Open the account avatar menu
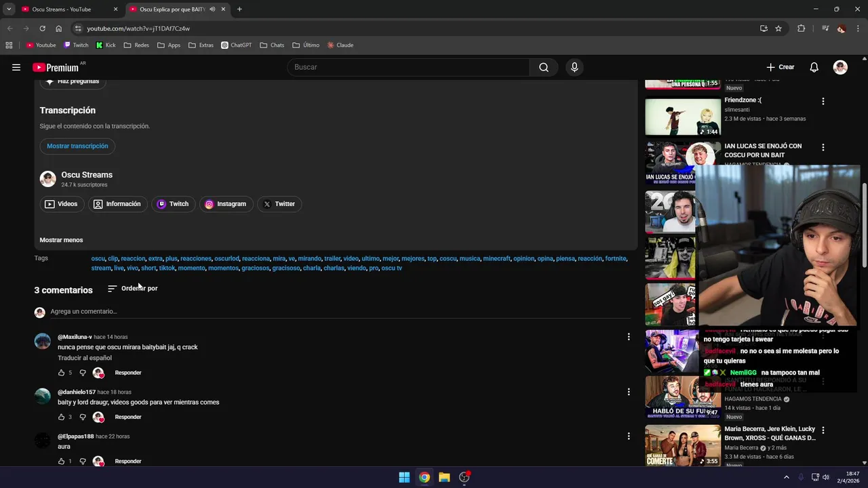The height and width of the screenshot is (488, 868). point(840,67)
